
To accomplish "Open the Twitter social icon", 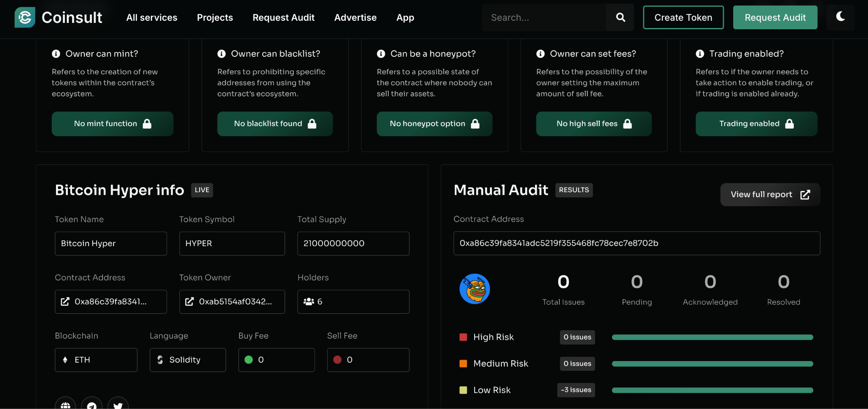I will 118,405.
